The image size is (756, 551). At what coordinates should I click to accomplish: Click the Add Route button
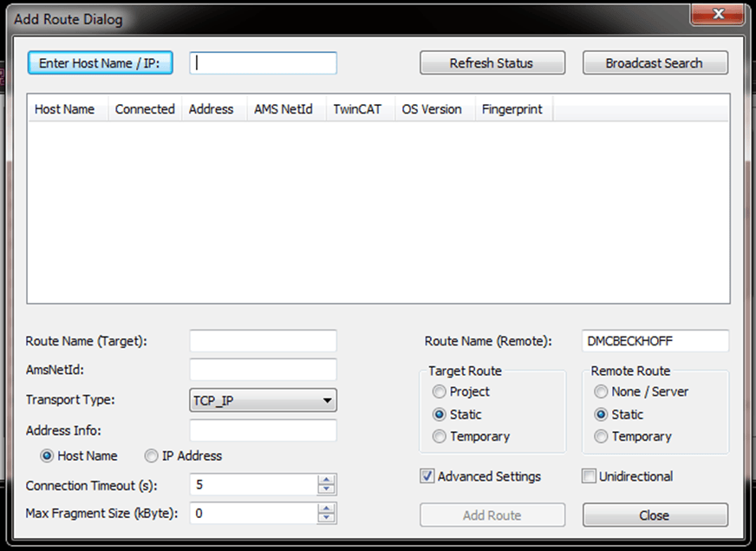(492, 515)
